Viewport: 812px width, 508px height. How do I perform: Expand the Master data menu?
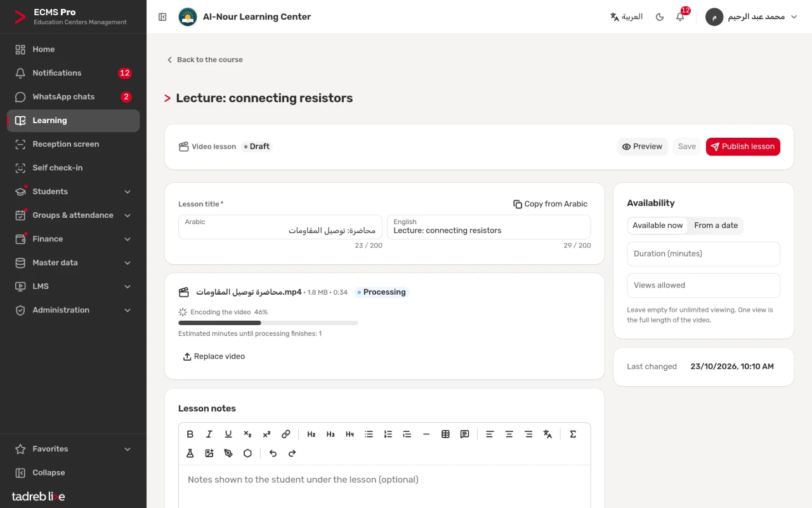pyautogui.click(x=73, y=263)
